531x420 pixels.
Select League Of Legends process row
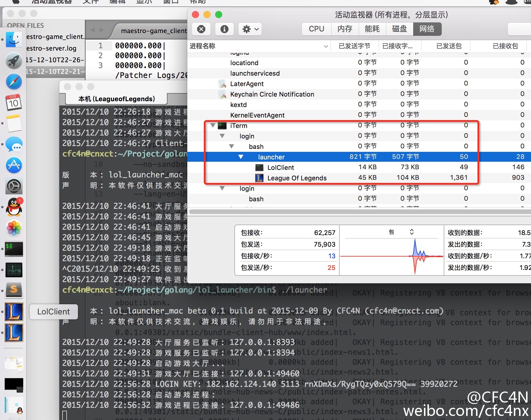359,178
